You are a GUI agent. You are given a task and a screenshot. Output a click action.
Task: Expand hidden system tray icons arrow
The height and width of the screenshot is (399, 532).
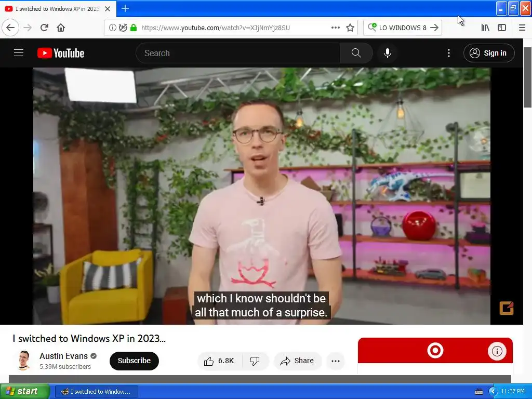point(493,392)
